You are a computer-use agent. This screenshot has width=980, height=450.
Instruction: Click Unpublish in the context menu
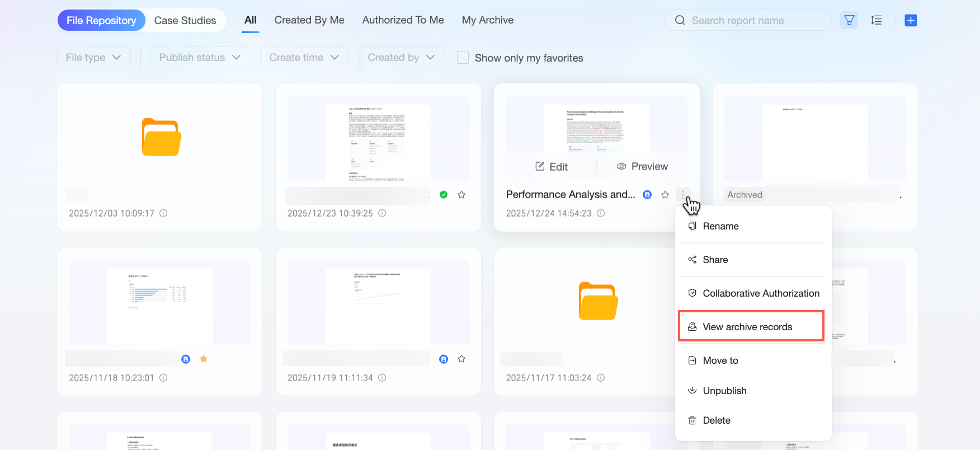click(753, 391)
